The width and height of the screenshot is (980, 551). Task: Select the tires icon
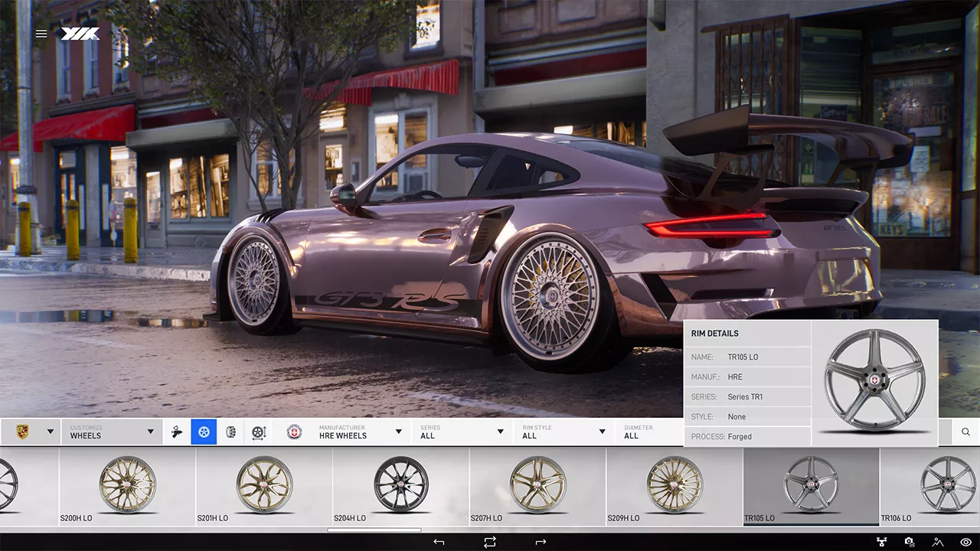pos(230,432)
